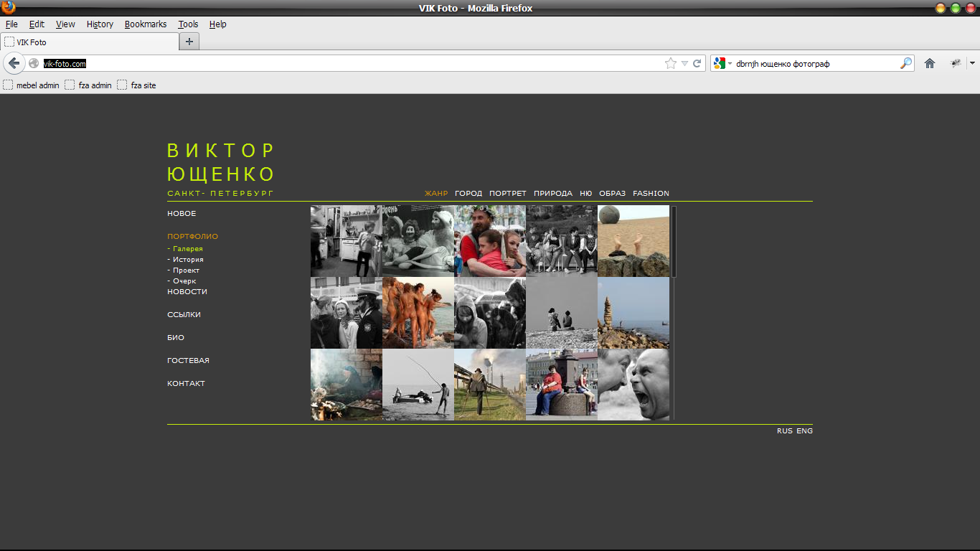
Task: Go to the Firefox Home page icon
Action: coord(930,63)
